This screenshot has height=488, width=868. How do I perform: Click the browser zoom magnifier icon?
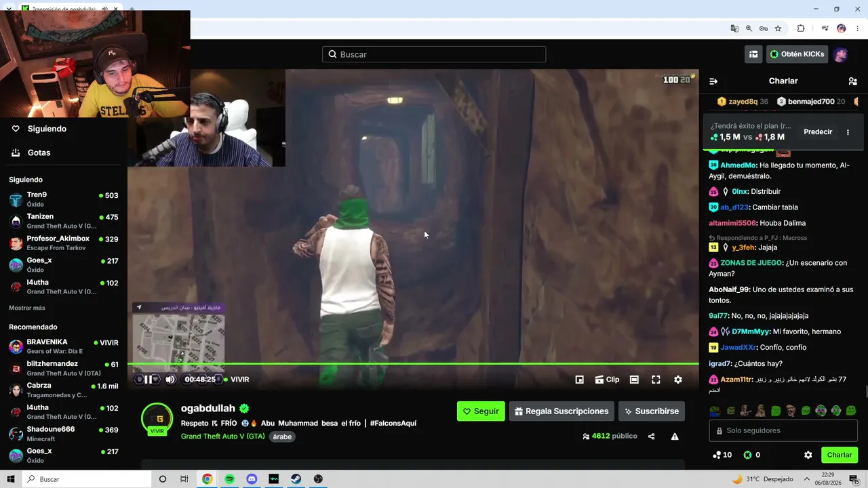749,28
